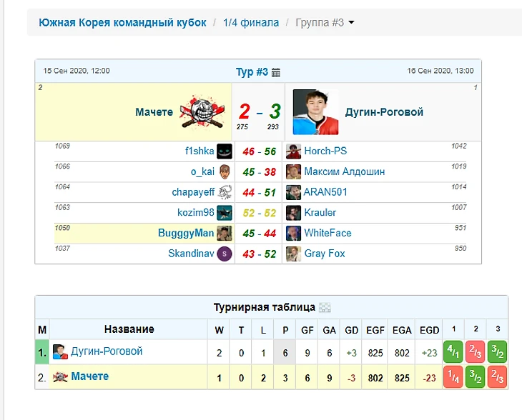Viewport: 522px width, 420px height.
Task: Click Мачете's round 2 result 3/2
Action: coord(476,376)
